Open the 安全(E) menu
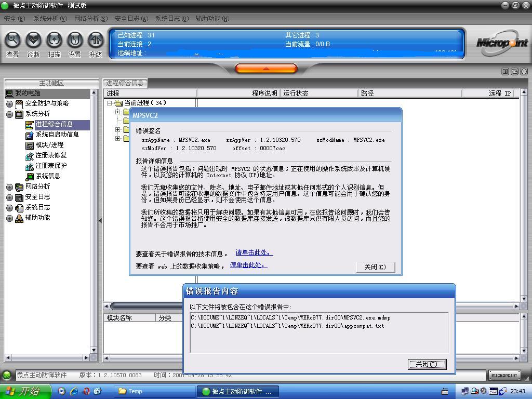 [14, 19]
